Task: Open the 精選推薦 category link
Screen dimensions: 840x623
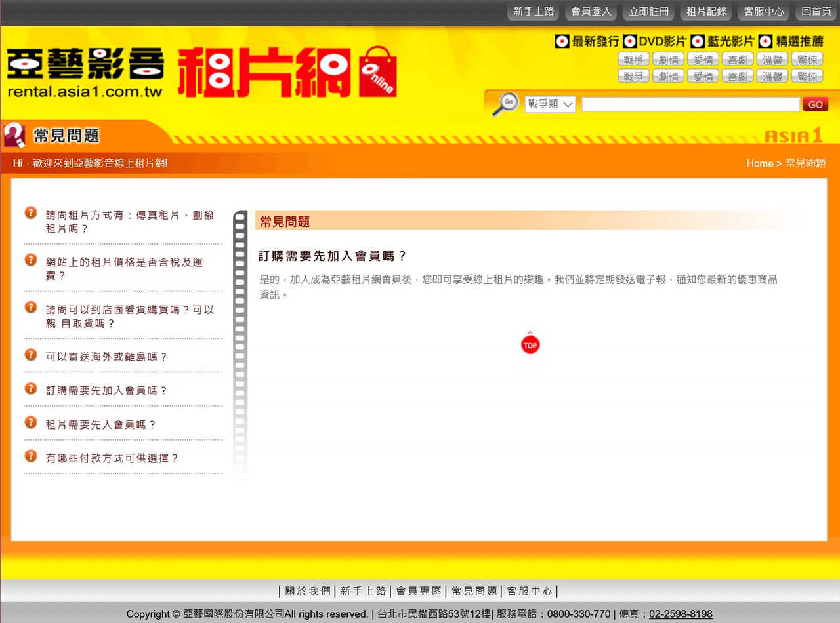Action: coord(799,41)
